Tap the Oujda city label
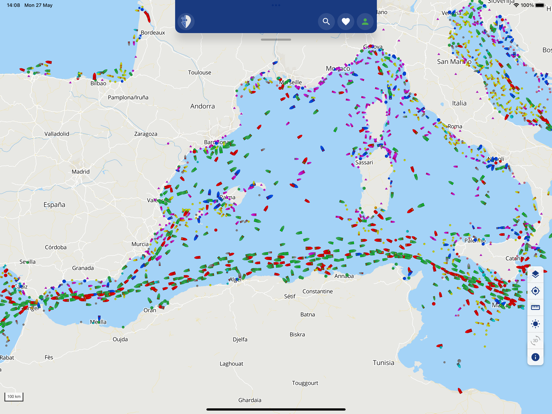Viewport: 552px width, 414px height. click(x=120, y=339)
